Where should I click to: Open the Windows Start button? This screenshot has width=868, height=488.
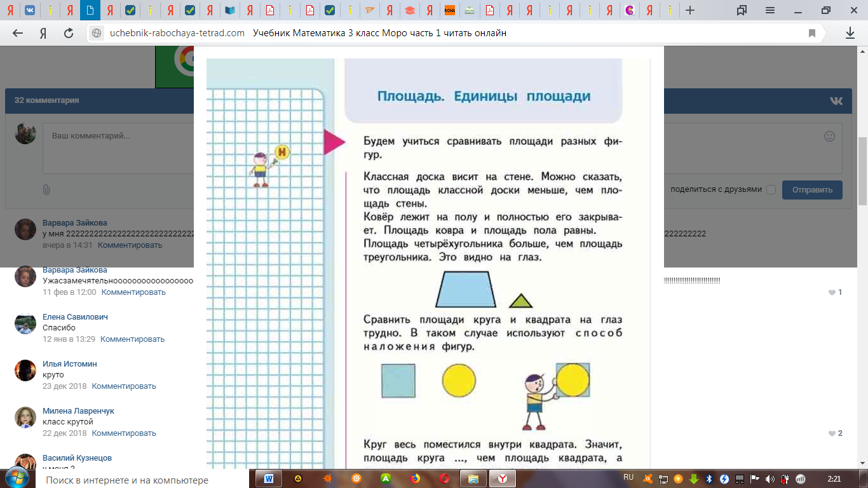17,478
